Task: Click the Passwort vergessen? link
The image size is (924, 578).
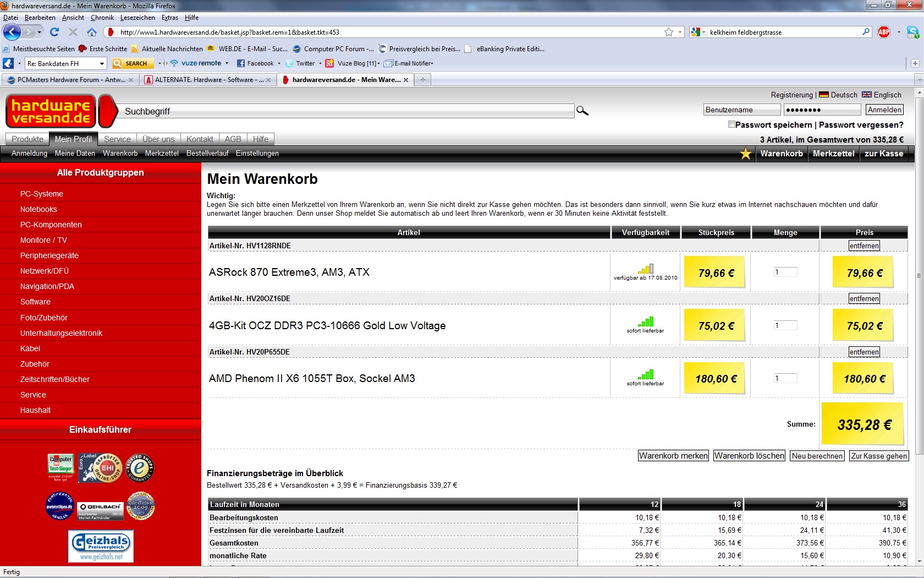Action: tap(861, 125)
